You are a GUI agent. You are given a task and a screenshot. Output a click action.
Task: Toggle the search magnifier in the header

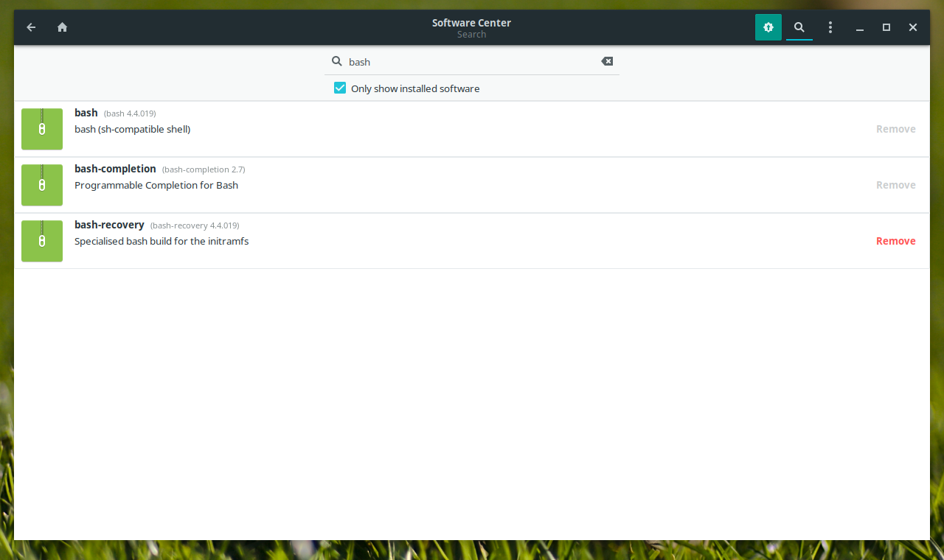799,27
